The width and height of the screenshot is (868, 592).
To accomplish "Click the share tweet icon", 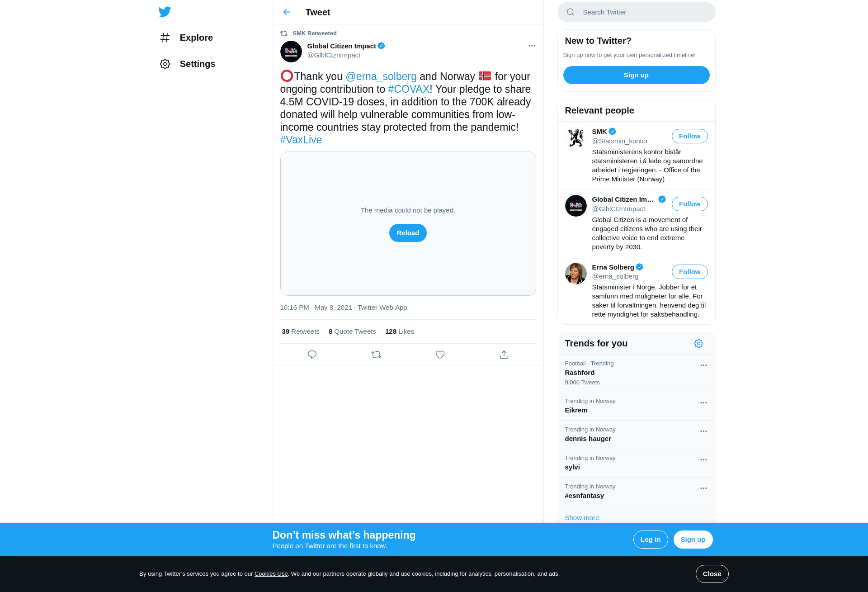I will click(504, 355).
